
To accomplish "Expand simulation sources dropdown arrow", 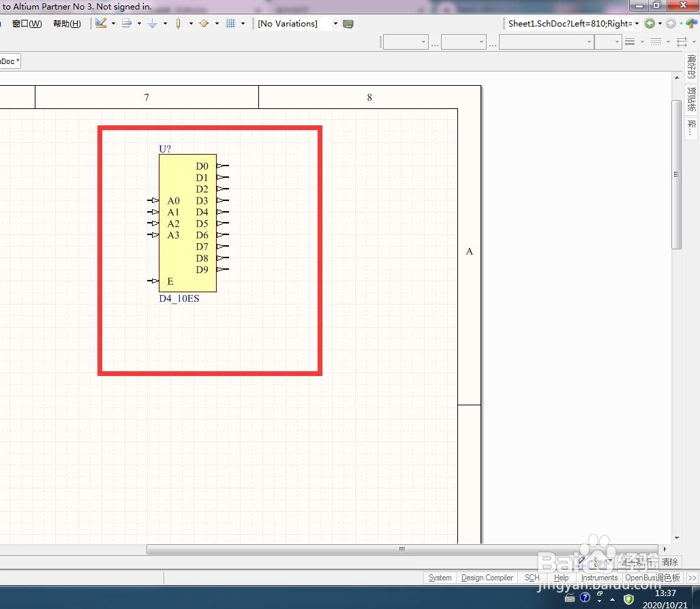I will 217,24.
